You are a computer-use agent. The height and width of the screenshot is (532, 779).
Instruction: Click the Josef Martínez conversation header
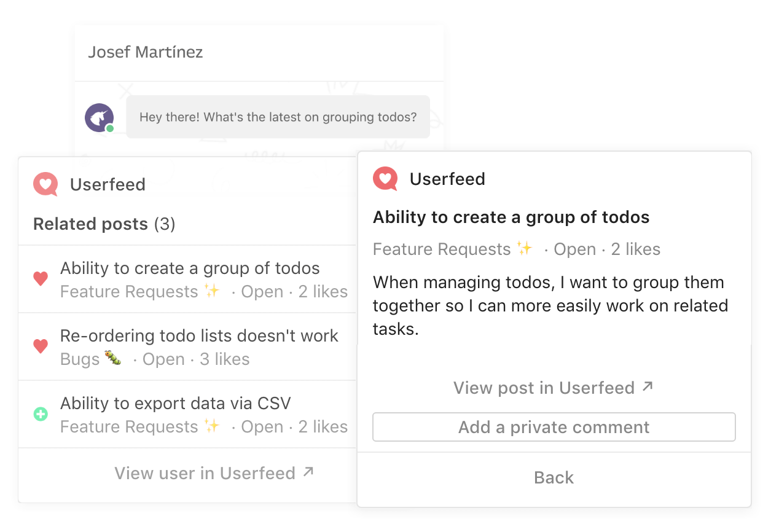click(146, 52)
